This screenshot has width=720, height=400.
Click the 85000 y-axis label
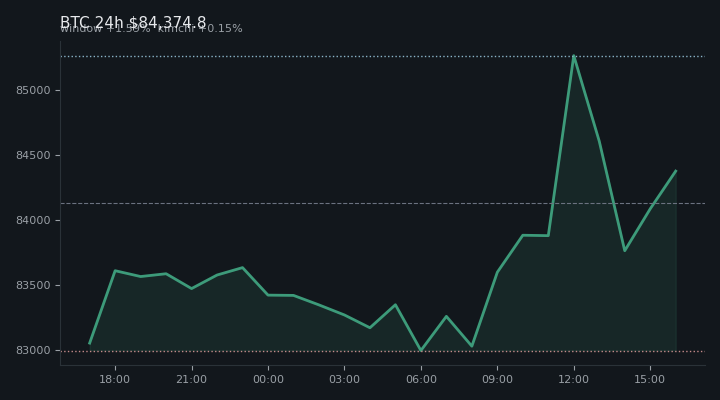click(33, 90)
